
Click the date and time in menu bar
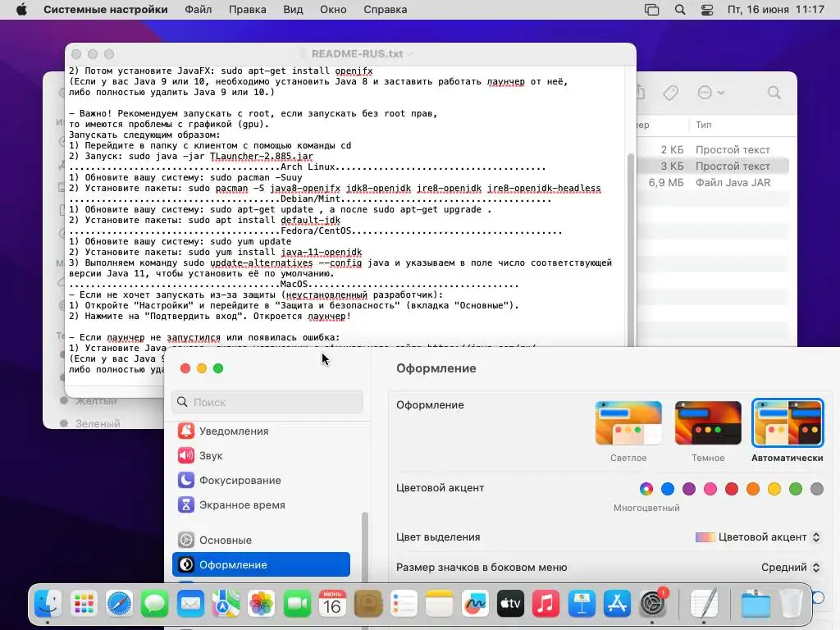776,10
